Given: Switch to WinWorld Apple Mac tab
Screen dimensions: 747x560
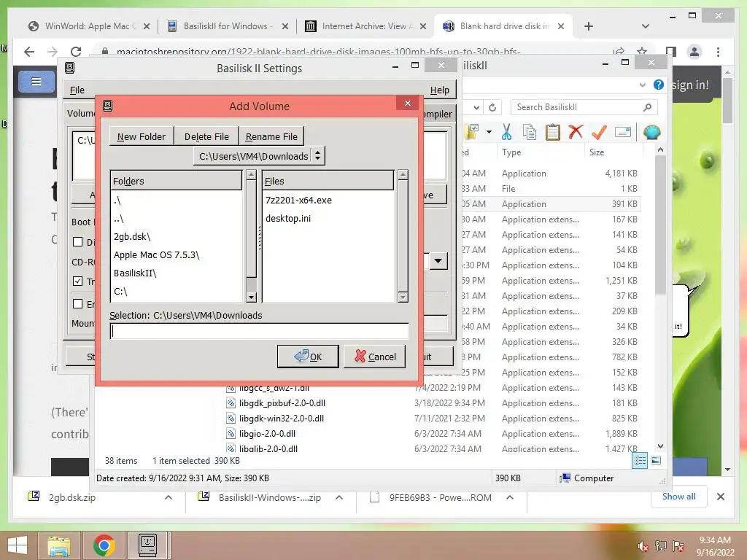Looking at the screenshot, I should (x=90, y=26).
